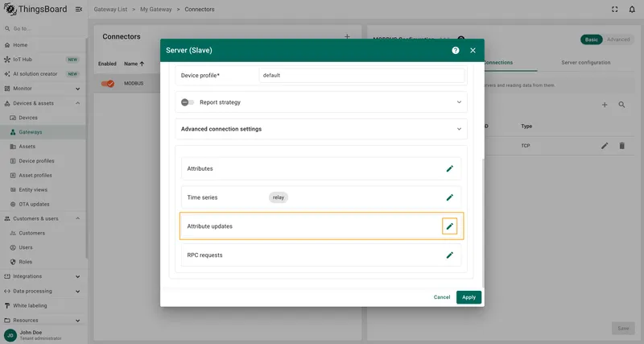The image size is (644, 344).
Task: Edit the TCP server row pencil
Action: click(x=605, y=146)
